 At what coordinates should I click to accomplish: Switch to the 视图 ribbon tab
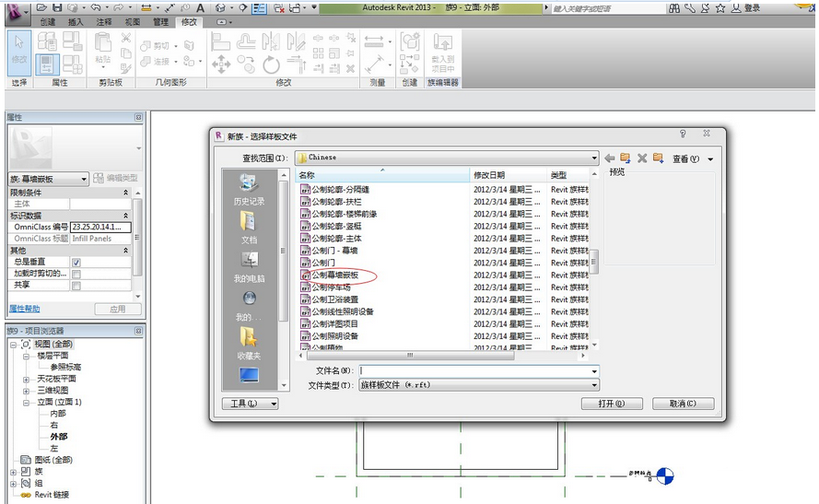pos(132,21)
